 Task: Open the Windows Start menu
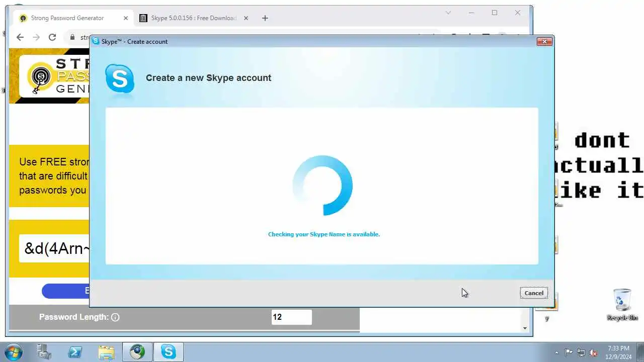[x=13, y=352]
